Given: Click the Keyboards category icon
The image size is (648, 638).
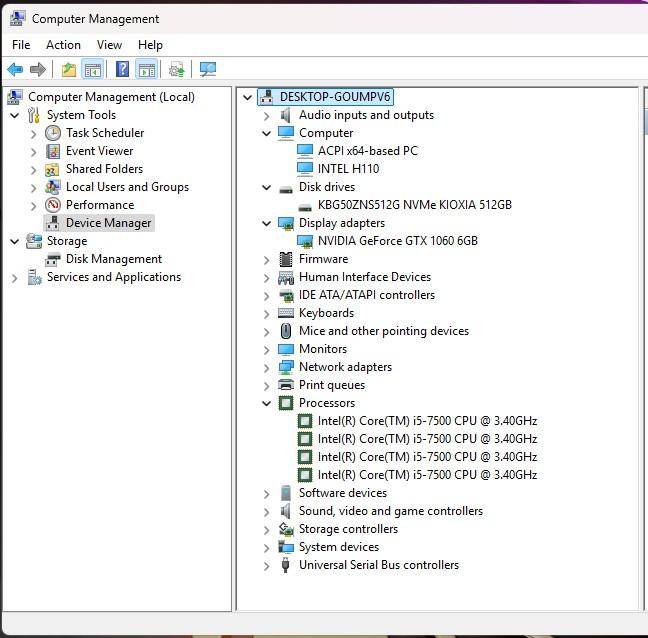Looking at the screenshot, I should coord(286,313).
